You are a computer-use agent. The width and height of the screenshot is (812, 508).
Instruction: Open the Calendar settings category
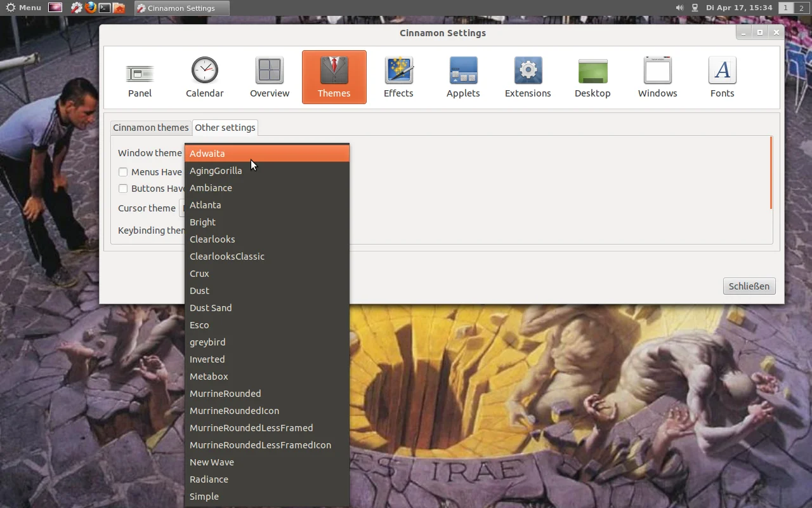pyautogui.click(x=204, y=77)
